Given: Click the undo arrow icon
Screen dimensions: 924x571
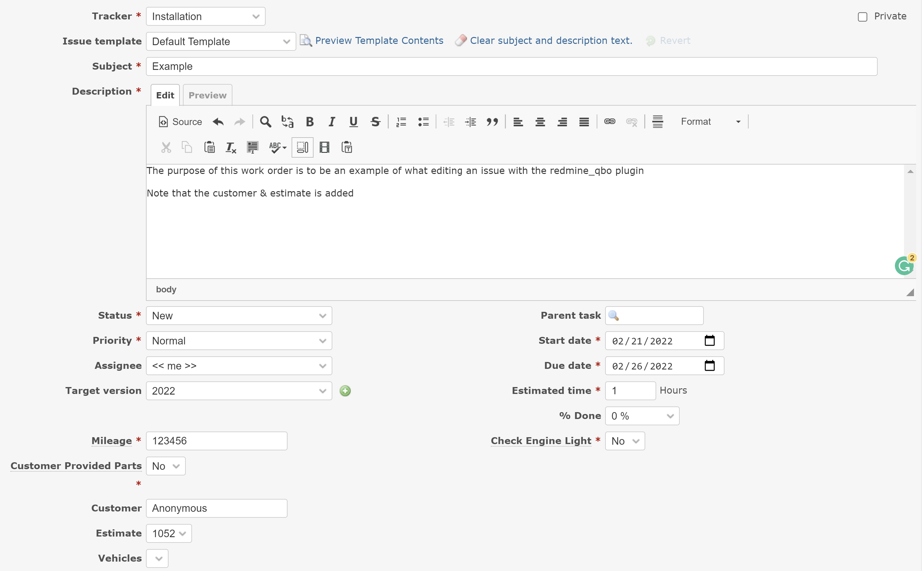Looking at the screenshot, I should coord(218,122).
